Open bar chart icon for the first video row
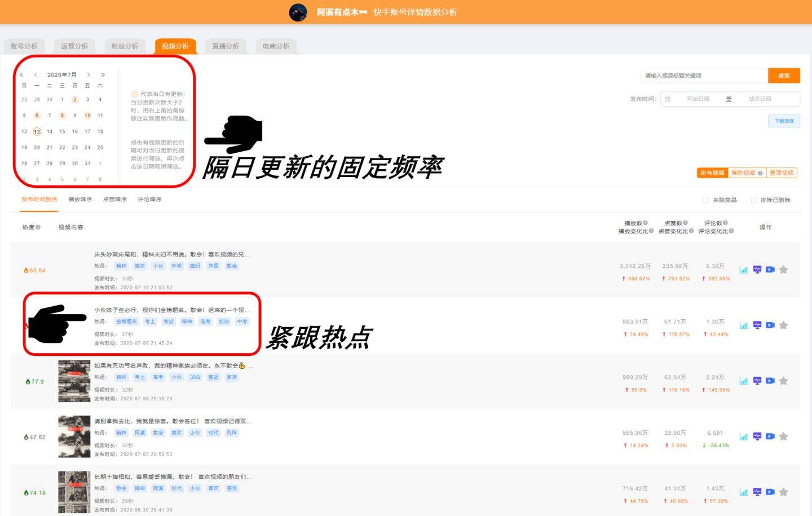The height and width of the screenshot is (516, 812). tap(744, 270)
